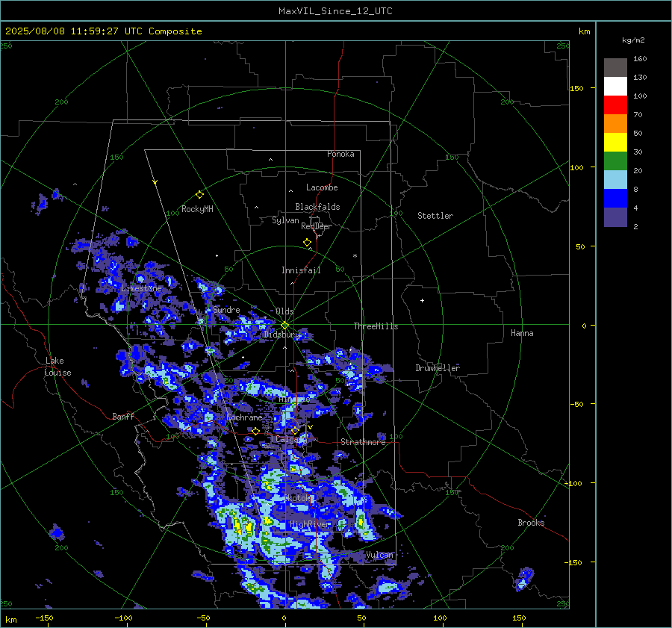
Task: Click the HighRiver town label
Action: pyautogui.click(x=309, y=525)
